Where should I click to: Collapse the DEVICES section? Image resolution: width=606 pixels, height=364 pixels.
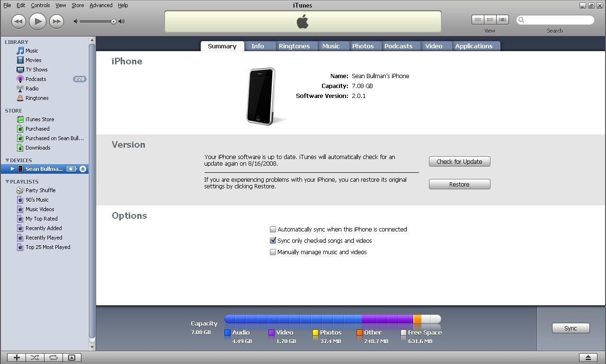coord(7,160)
